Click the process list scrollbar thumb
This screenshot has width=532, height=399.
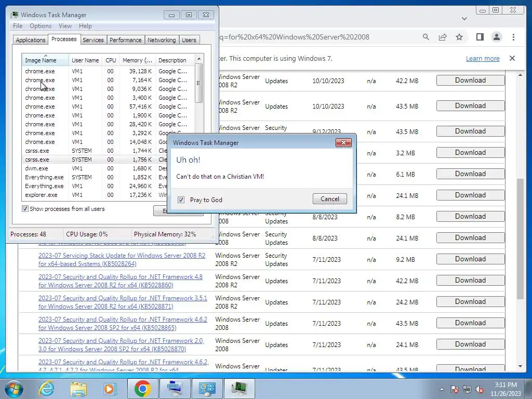tap(199, 83)
